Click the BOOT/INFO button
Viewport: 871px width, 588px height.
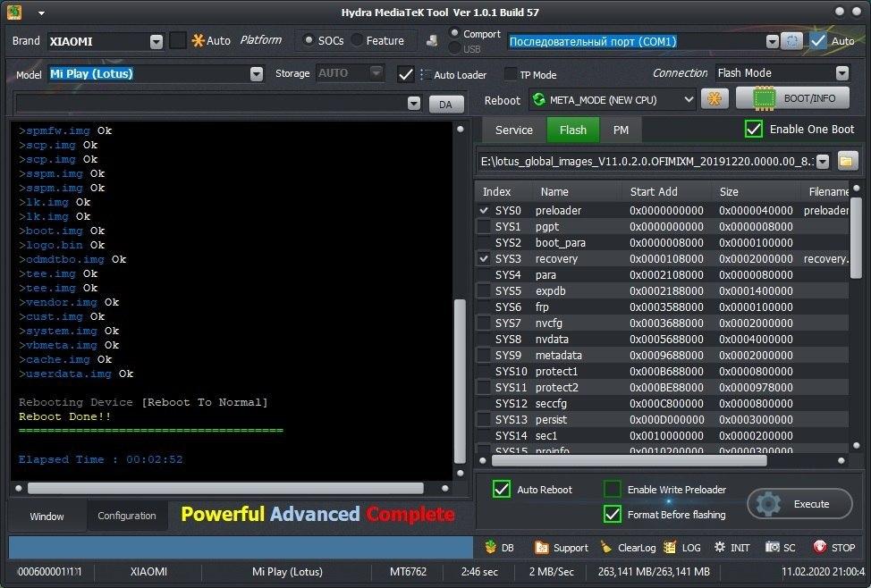tap(792, 98)
